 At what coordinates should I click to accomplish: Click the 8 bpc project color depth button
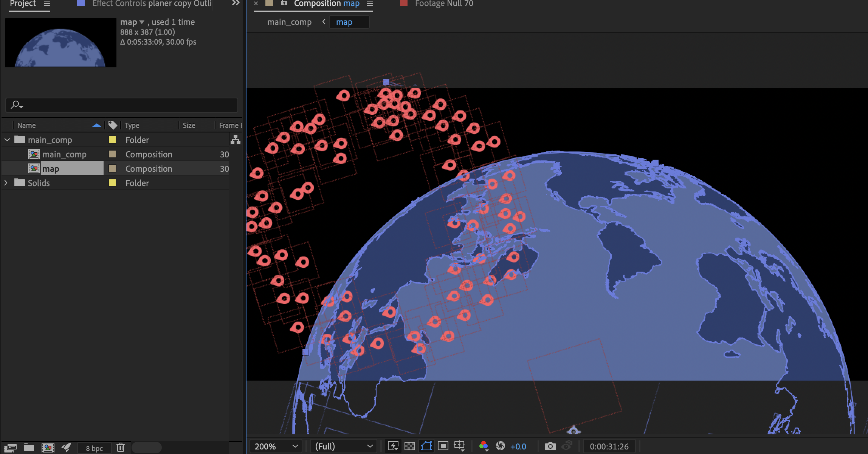(x=94, y=448)
